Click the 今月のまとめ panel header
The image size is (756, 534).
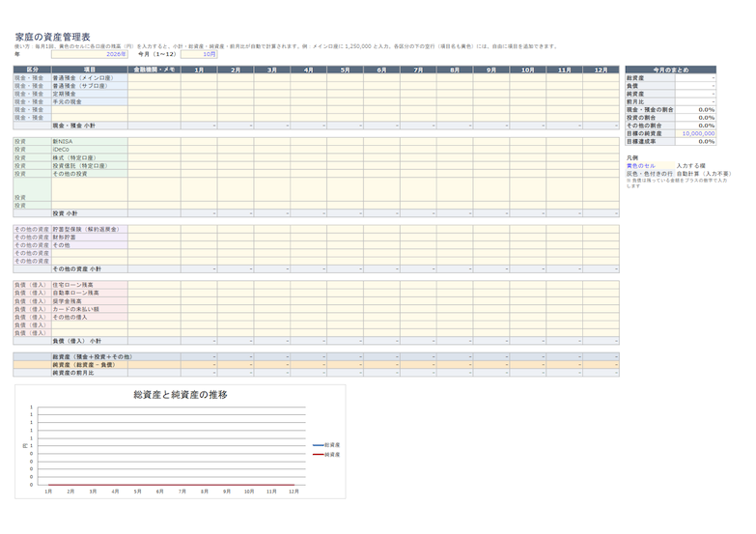pos(670,70)
